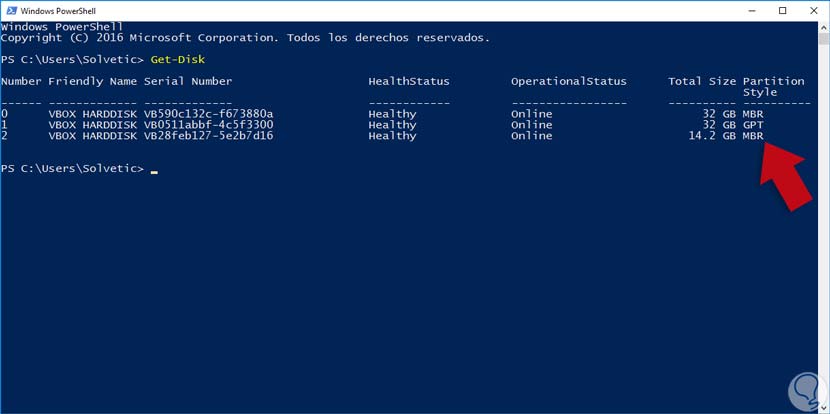Image resolution: width=830 pixels, height=414 pixels.
Task: Click the scrollbar up arrow
Action: click(x=823, y=27)
